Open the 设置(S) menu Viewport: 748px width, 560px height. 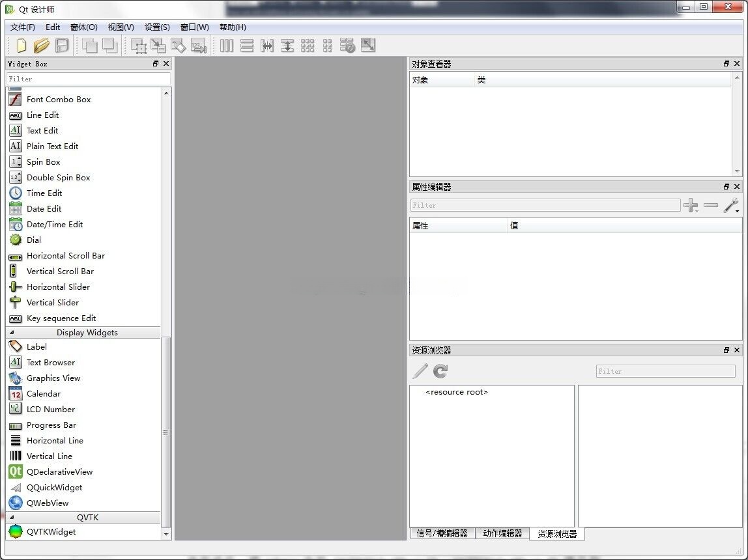pyautogui.click(x=157, y=27)
